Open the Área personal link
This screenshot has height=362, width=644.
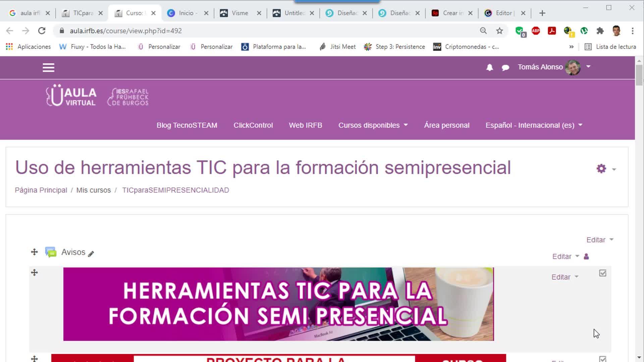pos(446,125)
